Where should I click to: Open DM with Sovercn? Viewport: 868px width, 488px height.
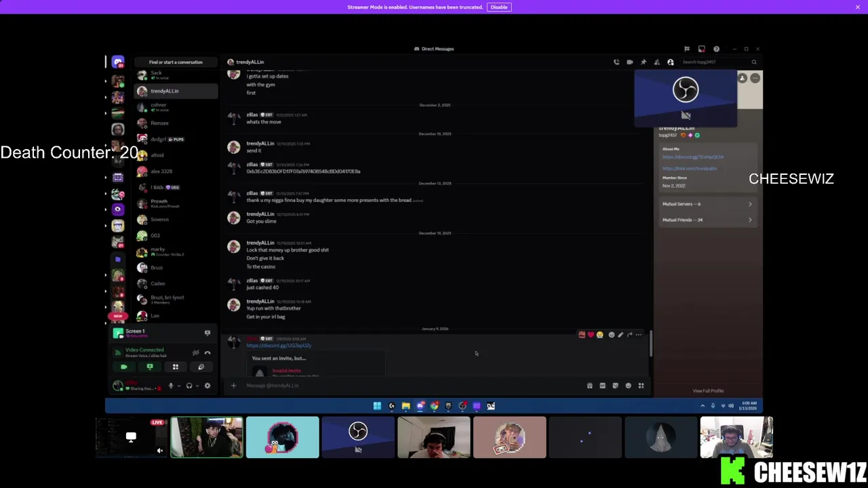[176, 220]
